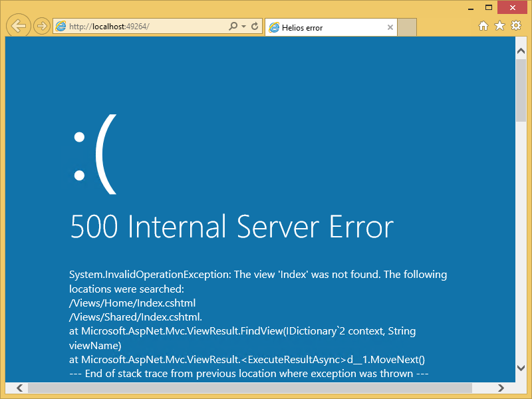Viewport: 532px width, 399px height.
Task: Minimize the Internet Explorer window
Action: click(470, 8)
